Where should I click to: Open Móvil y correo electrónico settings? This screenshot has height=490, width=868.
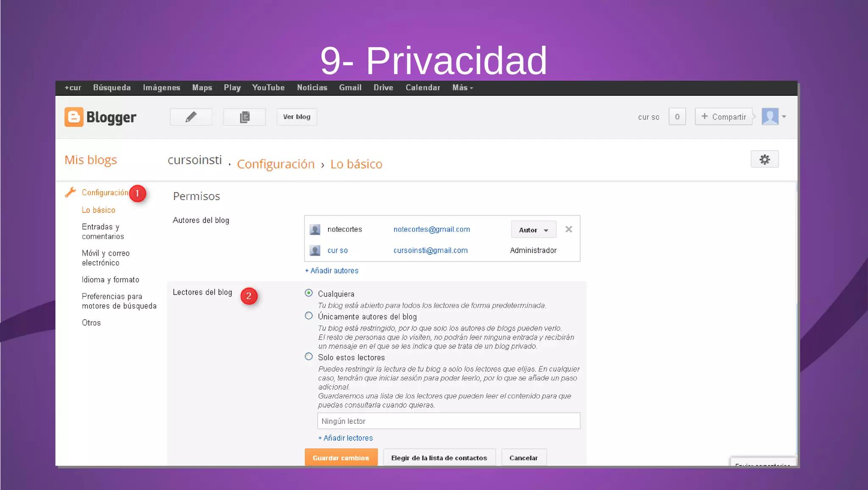pyautogui.click(x=106, y=258)
